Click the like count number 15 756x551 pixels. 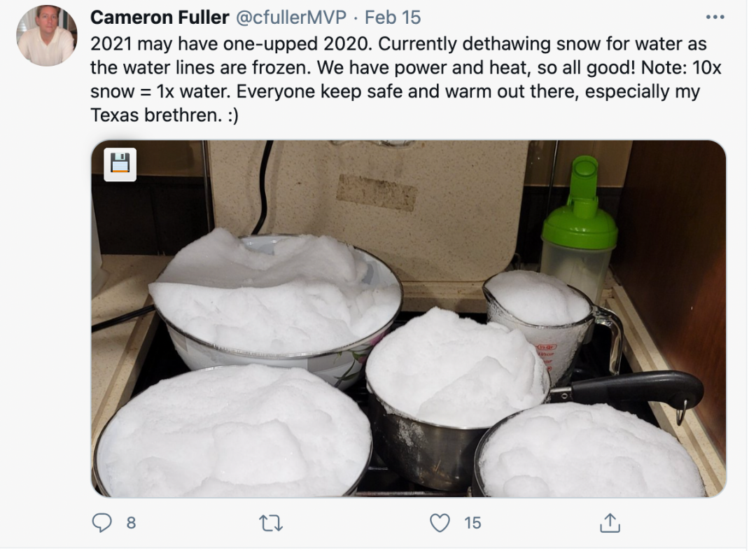click(x=472, y=523)
